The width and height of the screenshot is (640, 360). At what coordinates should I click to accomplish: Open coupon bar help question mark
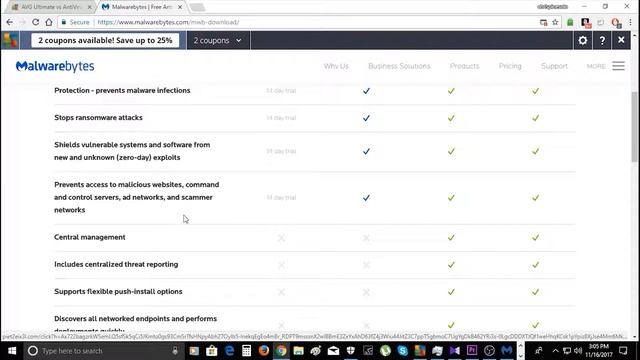click(x=602, y=40)
